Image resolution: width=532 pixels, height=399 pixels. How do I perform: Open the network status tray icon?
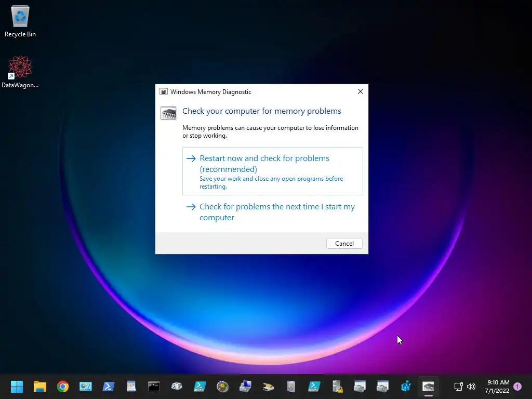[458, 387]
